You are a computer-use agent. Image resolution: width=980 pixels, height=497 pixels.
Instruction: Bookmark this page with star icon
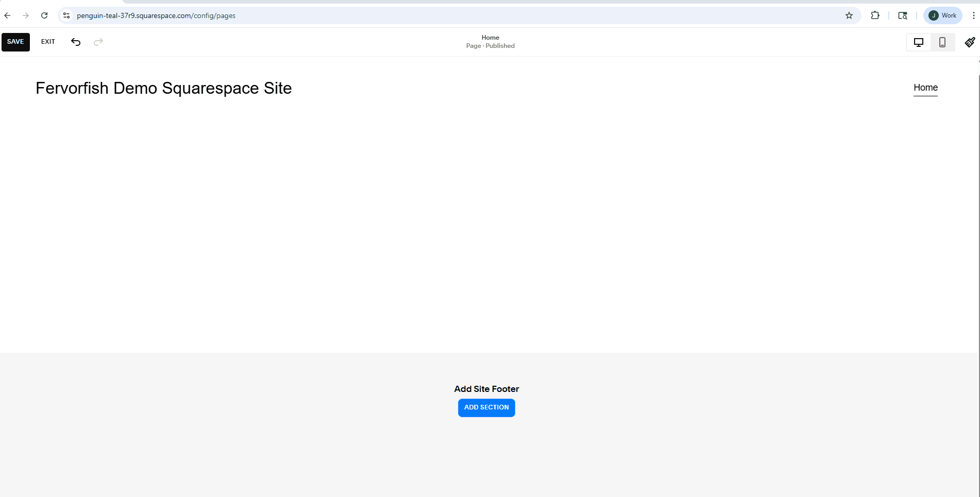(x=849, y=15)
